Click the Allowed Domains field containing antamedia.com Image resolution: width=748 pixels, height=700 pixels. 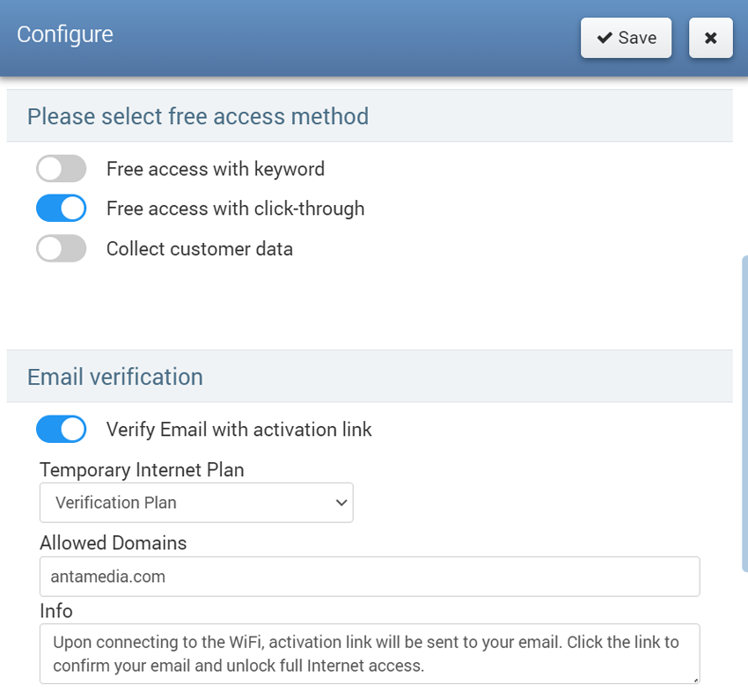coord(370,577)
